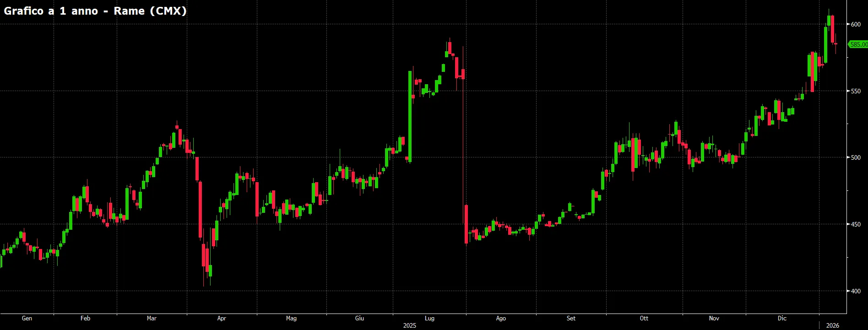Select the Nov month axis label
This screenshot has height=330, width=868.
(x=714, y=318)
